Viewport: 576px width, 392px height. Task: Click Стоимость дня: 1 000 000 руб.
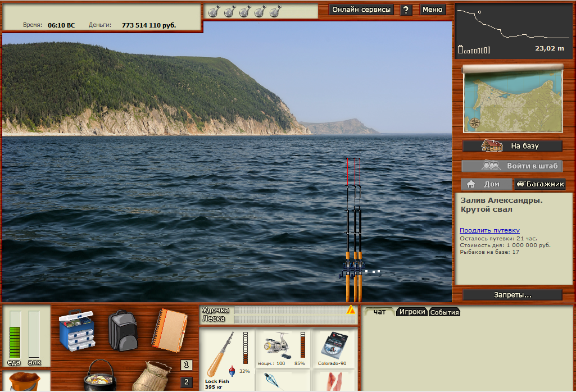coord(505,245)
